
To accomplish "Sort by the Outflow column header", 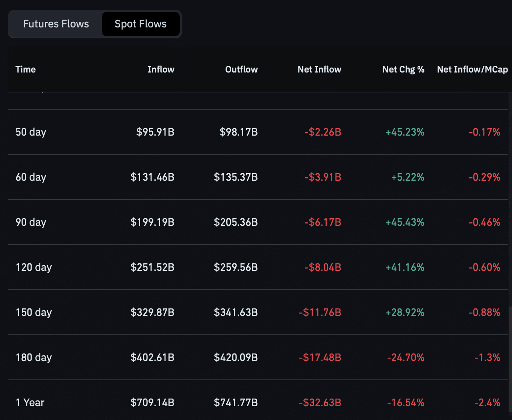I will [x=241, y=69].
